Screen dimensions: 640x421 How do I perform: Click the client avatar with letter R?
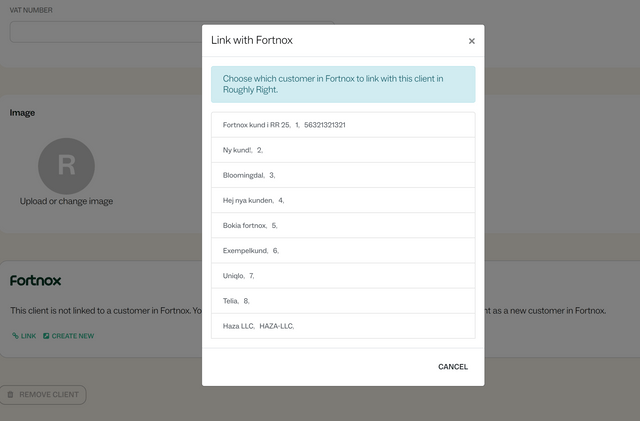pos(67,166)
